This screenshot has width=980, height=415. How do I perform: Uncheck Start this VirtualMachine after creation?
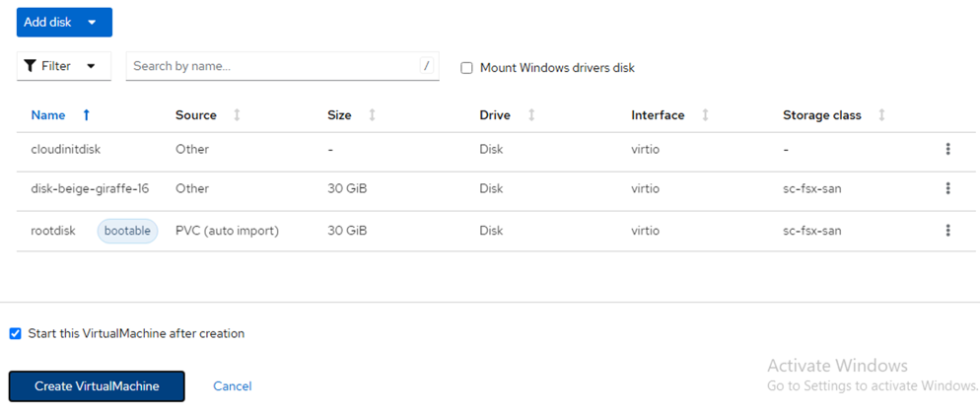[15, 334]
